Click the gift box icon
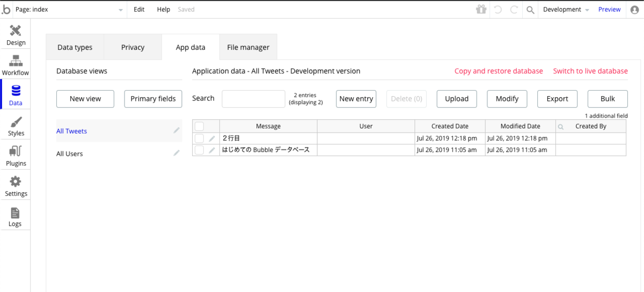 [481, 9]
